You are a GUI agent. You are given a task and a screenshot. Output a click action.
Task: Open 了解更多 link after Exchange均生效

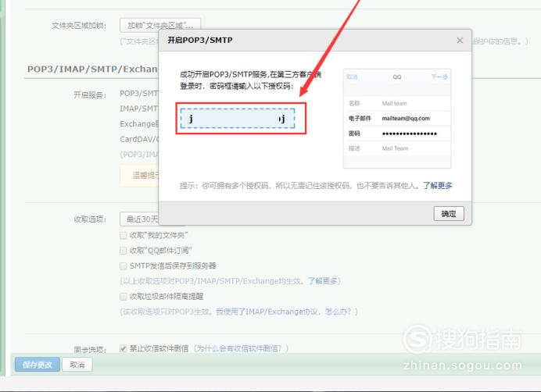point(322,281)
